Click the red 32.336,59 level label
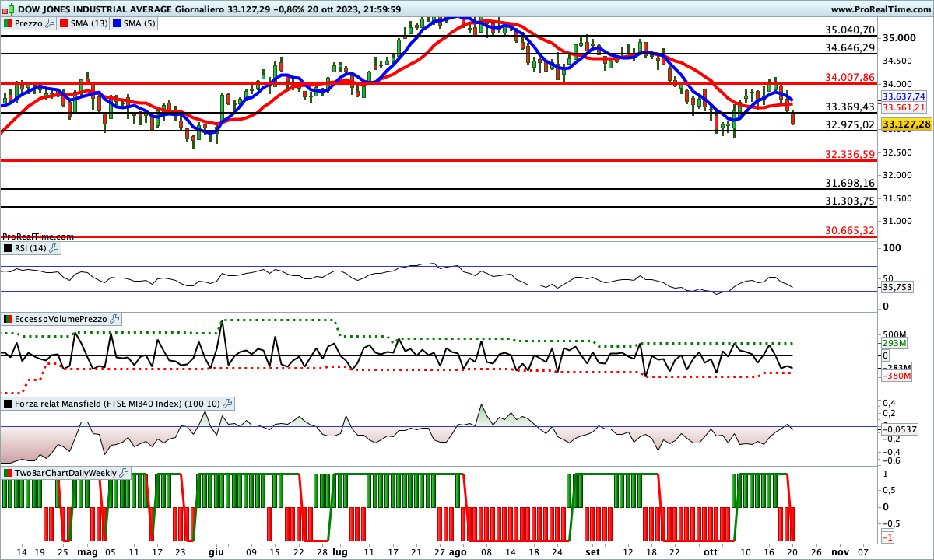 pyautogui.click(x=850, y=154)
